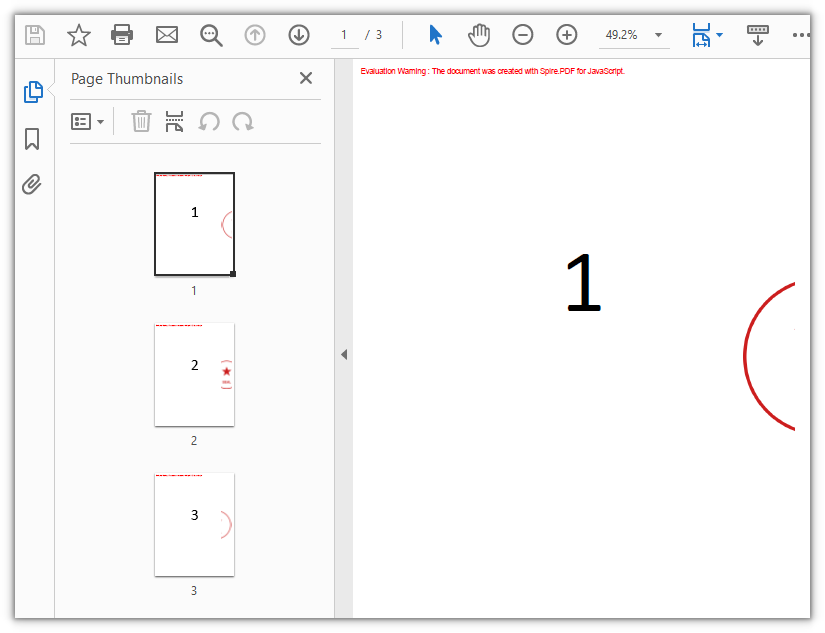
Task: Open the Find text magnifier tool
Action: pyautogui.click(x=211, y=35)
